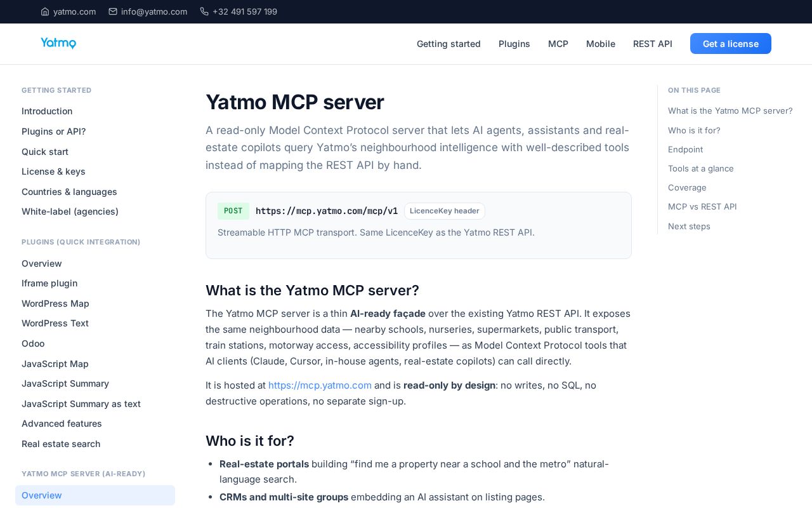Click the PLUGINS (QUICK INTEGRATION) sidebar heading

(x=81, y=242)
